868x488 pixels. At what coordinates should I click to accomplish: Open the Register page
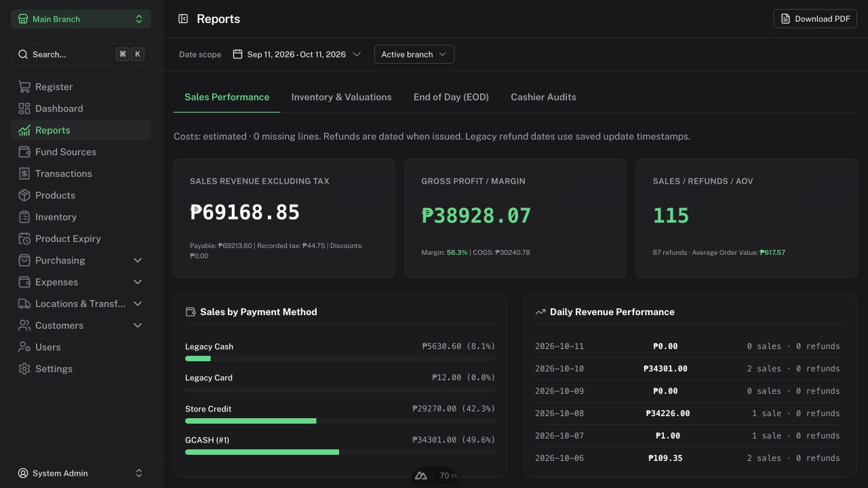click(x=81, y=87)
